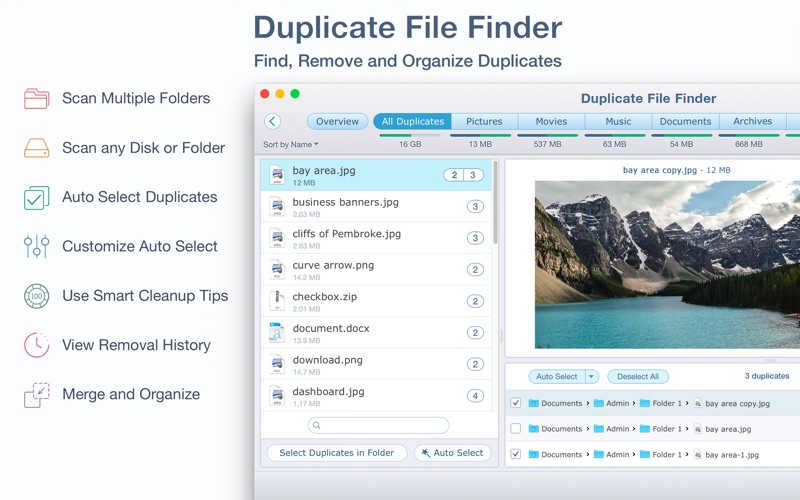Click Documents folder icon in bay area copy.jpg row
Screen dimensions: 800x500
point(534,403)
